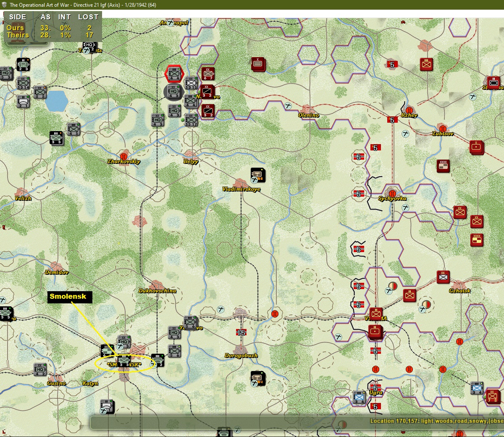
Task: Click the dark red XXXX army counter
Action: [443, 166]
